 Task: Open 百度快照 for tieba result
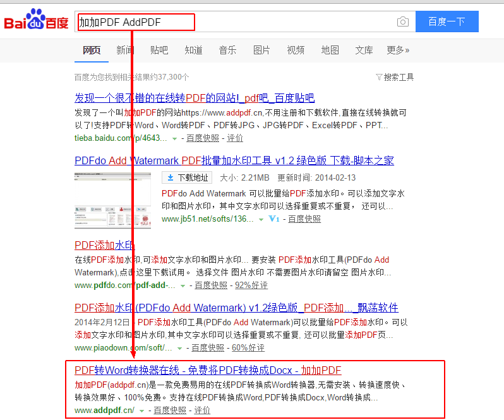pos(203,138)
